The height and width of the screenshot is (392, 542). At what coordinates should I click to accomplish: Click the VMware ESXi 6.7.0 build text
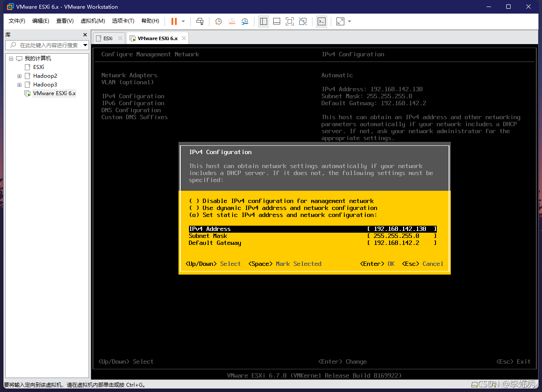[x=314, y=375]
